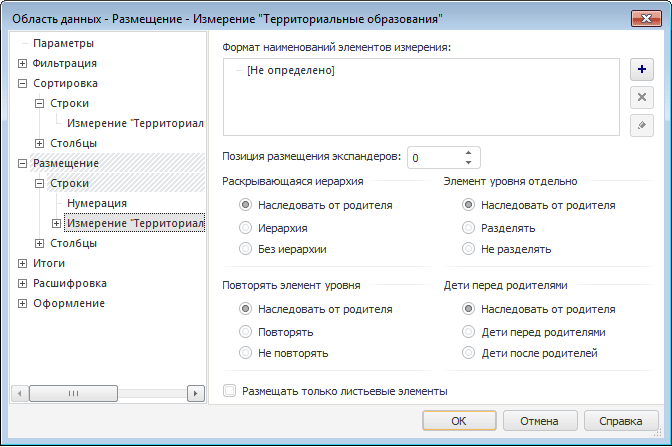Enable "Размещать только листьевые элементы" checkbox
672x447 pixels.
(x=230, y=391)
